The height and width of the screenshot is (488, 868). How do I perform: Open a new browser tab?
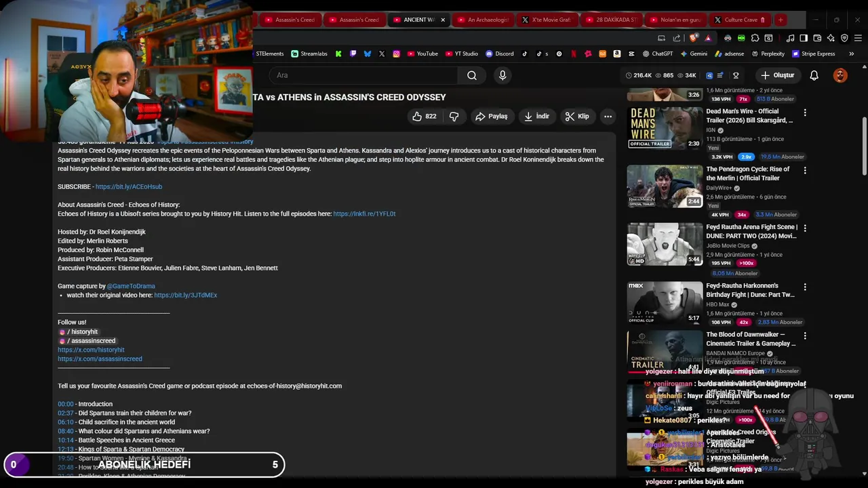pyautogui.click(x=781, y=20)
